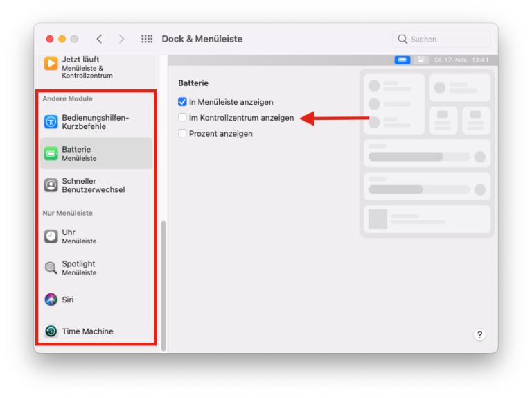This screenshot has height=398, width=532.
Task: Select Spotlight Menüleiste sidebar text
Action: [79, 268]
